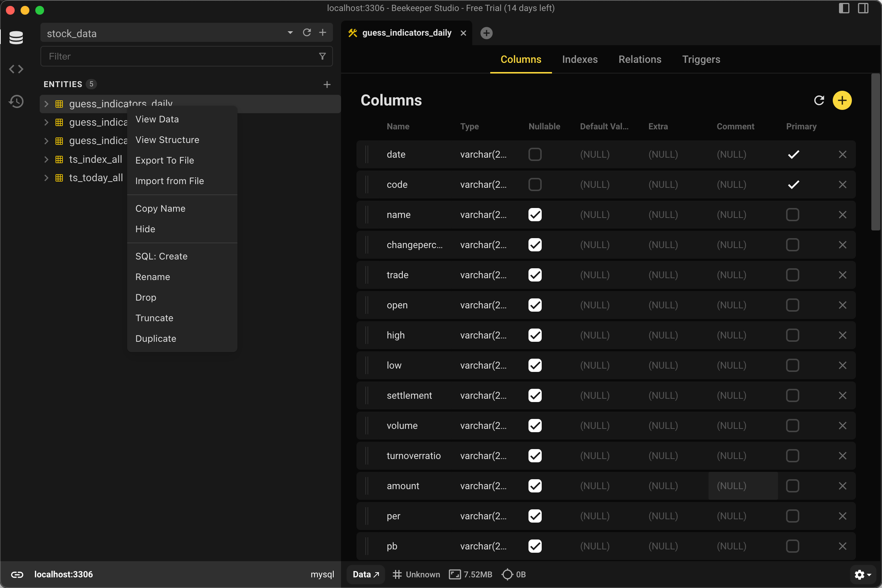Select Export To File menu option
Viewport: 882px width, 588px height.
click(165, 160)
